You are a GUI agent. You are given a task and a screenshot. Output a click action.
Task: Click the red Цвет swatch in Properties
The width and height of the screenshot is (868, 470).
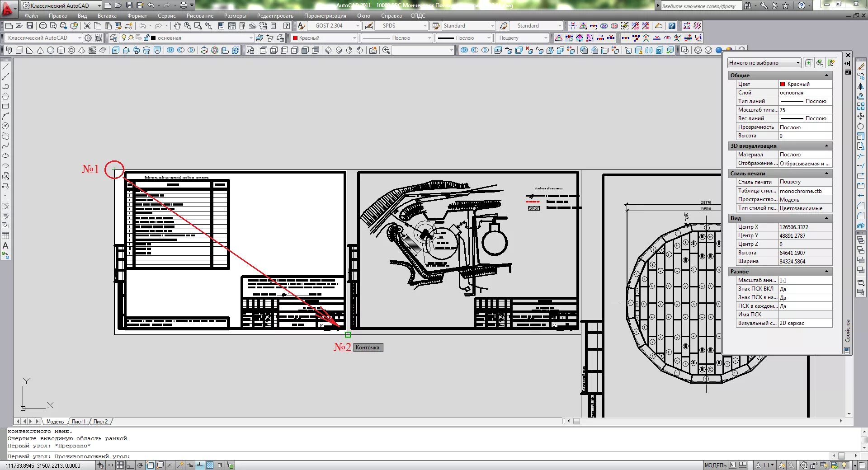pos(783,84)
